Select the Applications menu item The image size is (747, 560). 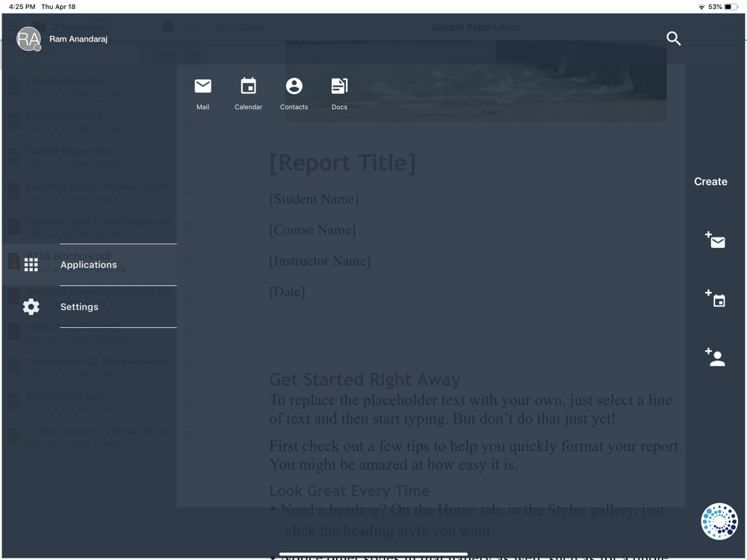tap(90, 265)
